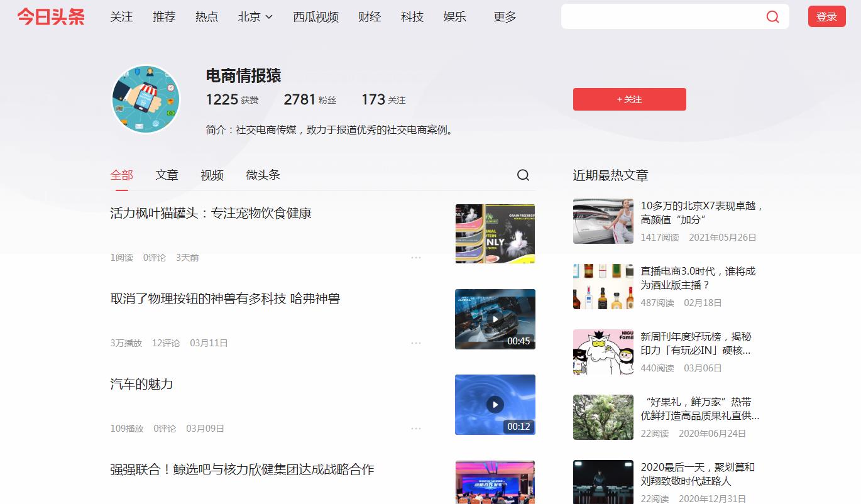Screen dimensions: 861x504
Task: Open the 哈弗神兽 video more-options dots
Action: point(416,343)
